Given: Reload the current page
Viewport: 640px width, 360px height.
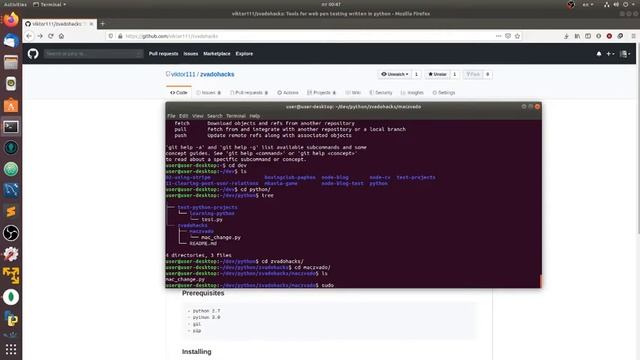Looking at the screenshot, I should click(x=51, y=36).
